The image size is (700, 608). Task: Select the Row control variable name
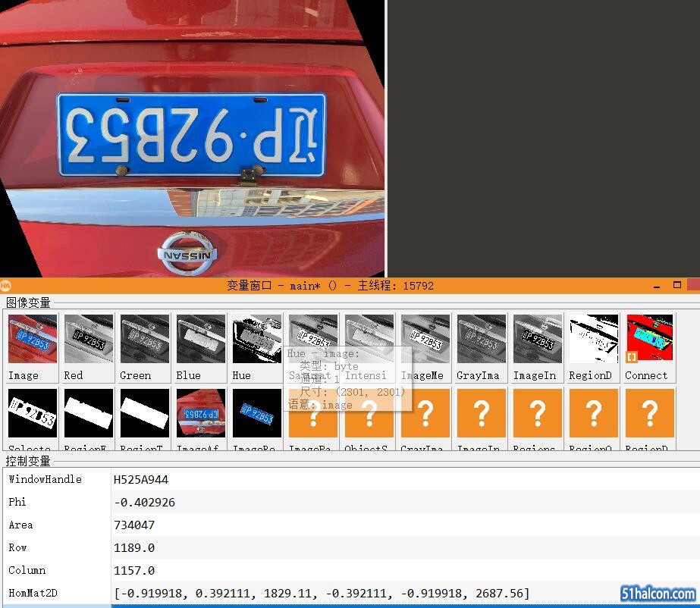coord(17,548)
